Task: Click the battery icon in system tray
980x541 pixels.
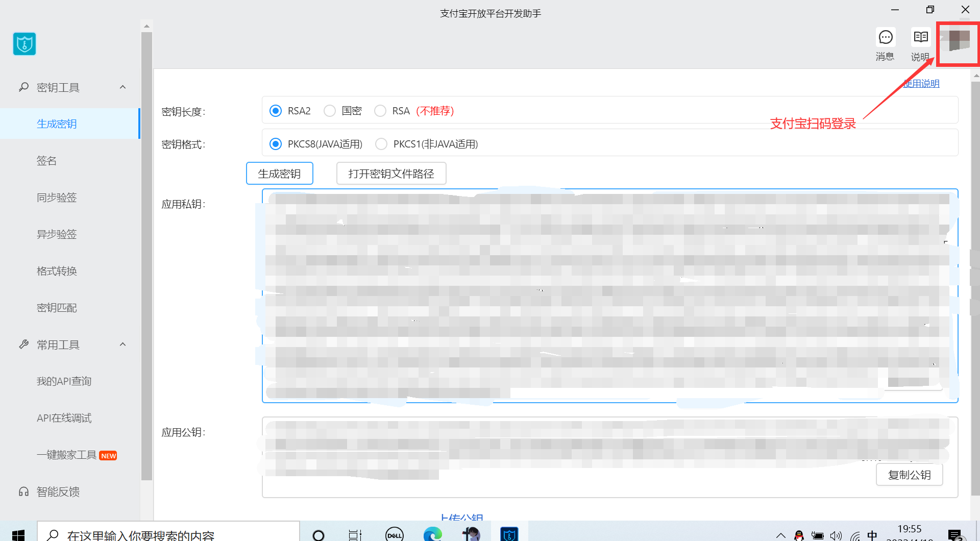Action: tap(818, 535)
